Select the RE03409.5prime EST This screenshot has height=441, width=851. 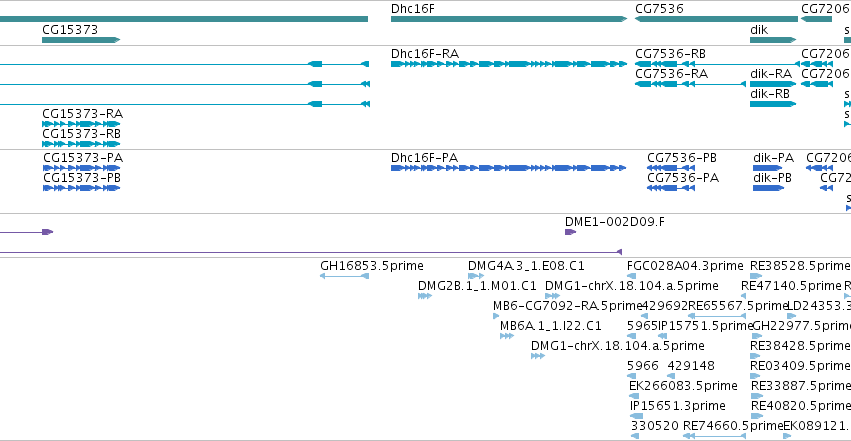point(755,376)
